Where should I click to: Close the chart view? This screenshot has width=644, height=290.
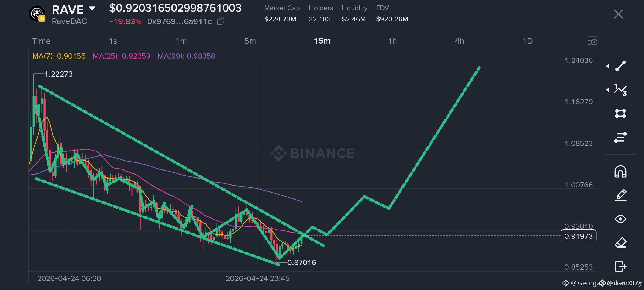(619, 14)
